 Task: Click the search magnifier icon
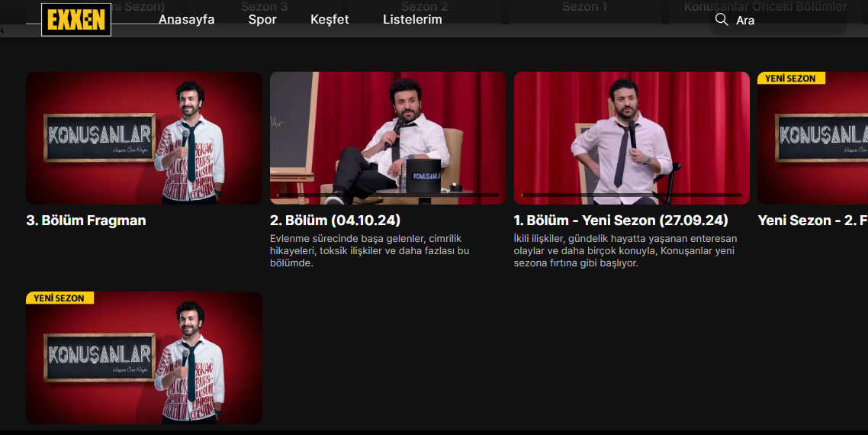click(x=722, y=20)
